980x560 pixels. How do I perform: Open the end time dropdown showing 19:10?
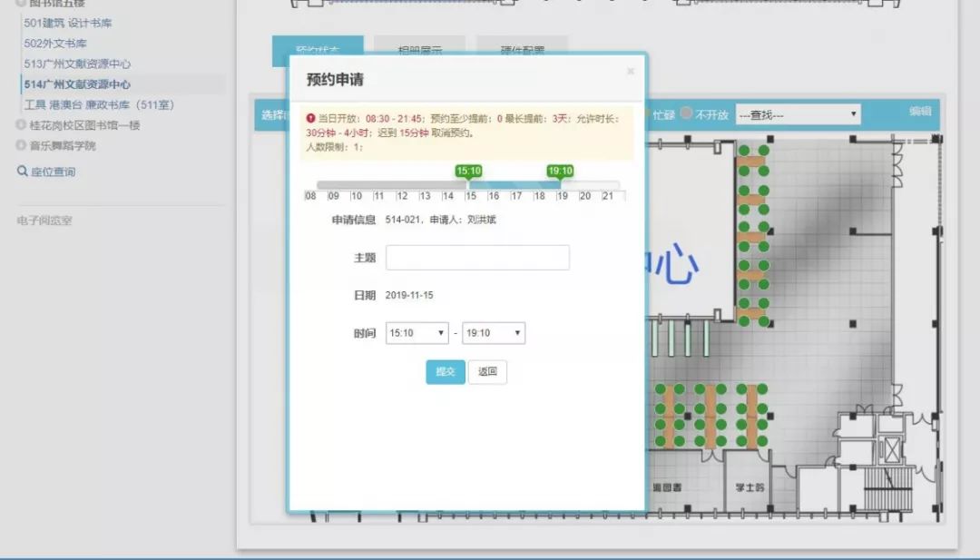494,333
